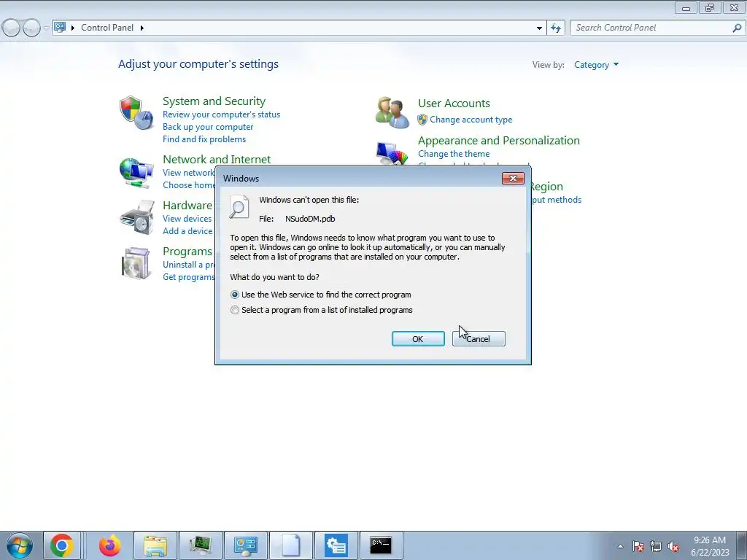Click the Forward navigation button
This screenshot has width=747, height=560.
[31, 28]
